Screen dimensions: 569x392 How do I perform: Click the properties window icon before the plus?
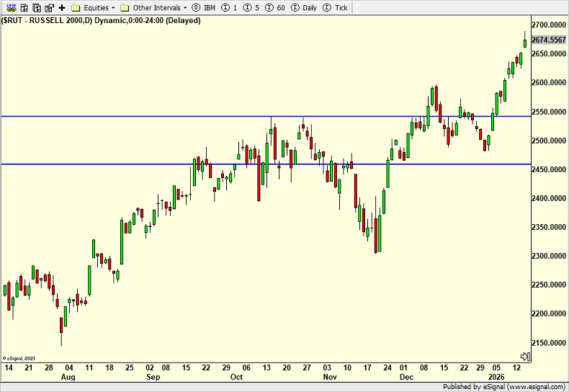tap(49, 7)
